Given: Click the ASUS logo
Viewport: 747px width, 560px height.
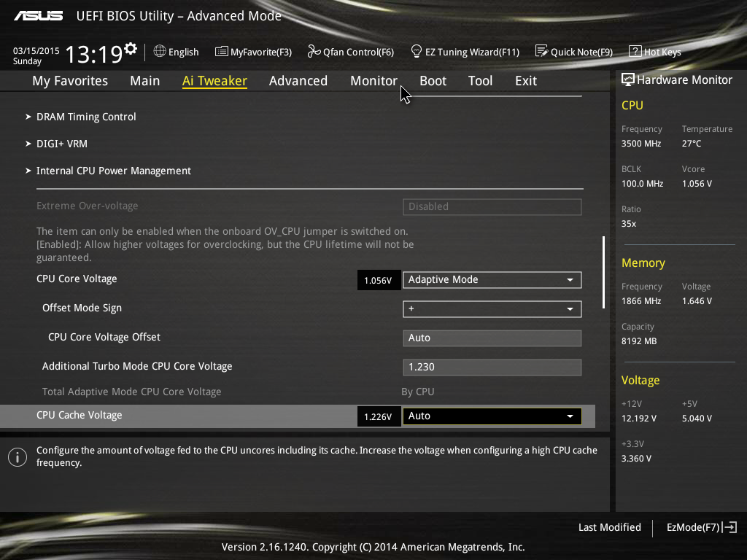Looking at the screenshot, I should (x=38, y=16).
